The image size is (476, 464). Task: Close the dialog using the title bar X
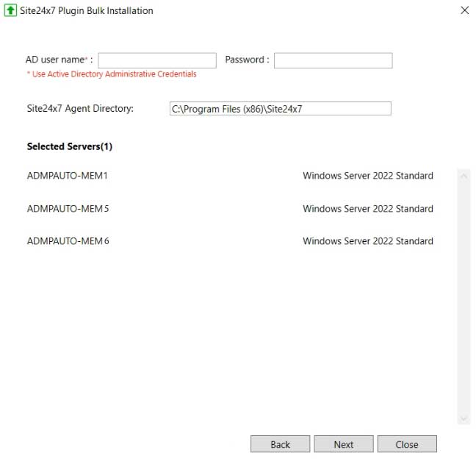pyautogui.click(x=464, y=11)
